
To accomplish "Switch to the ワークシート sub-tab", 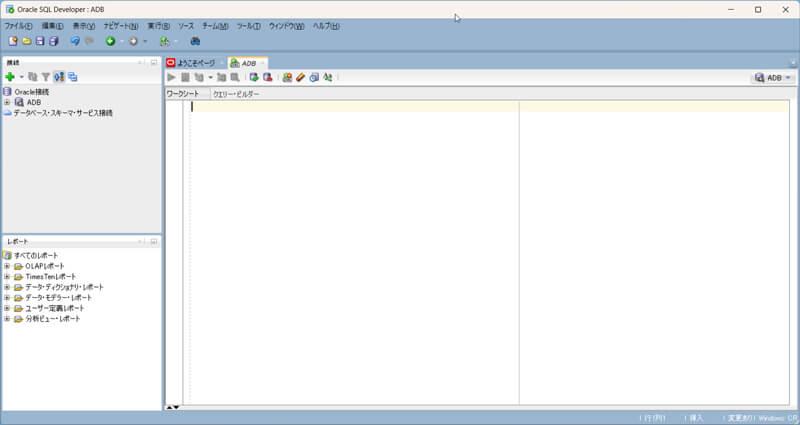I will pyautogui.click(x=183, y=94).
